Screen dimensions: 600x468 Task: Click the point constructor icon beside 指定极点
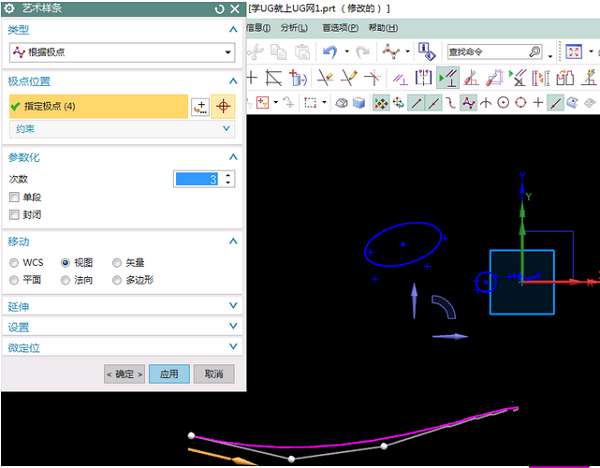click(x=199, y=106)
